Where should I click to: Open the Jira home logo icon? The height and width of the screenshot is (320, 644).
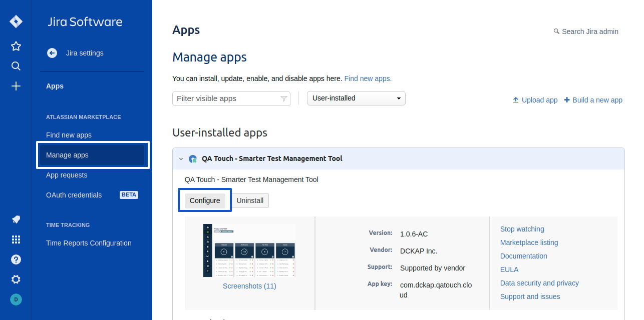pos(16,21)
